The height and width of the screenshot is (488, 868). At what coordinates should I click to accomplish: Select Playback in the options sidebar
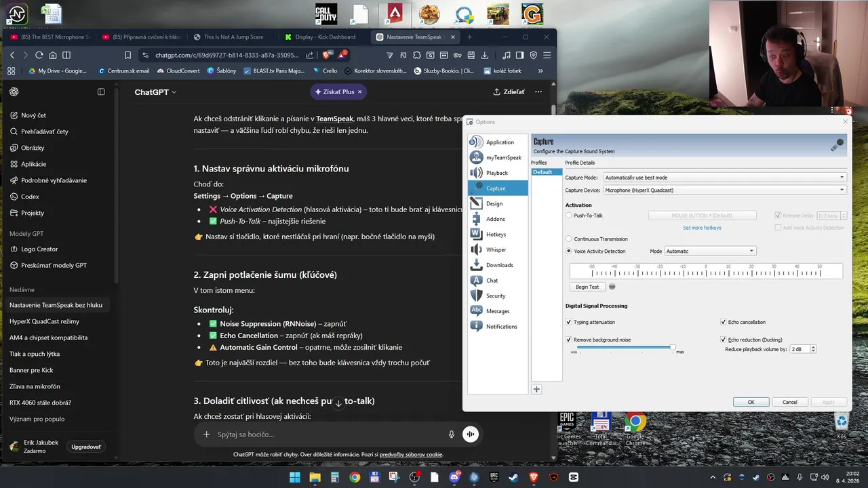point(498,173)
